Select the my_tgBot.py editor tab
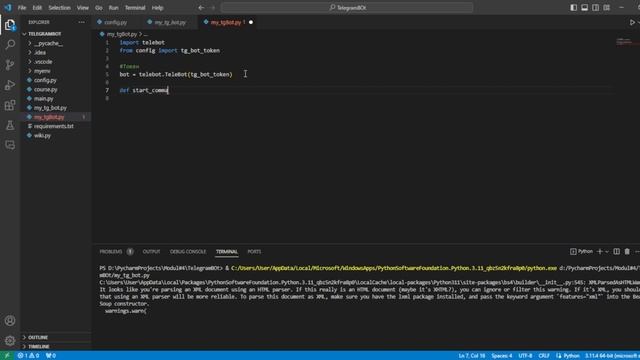Viewport: 640px width, 360px height. [225, 22]
